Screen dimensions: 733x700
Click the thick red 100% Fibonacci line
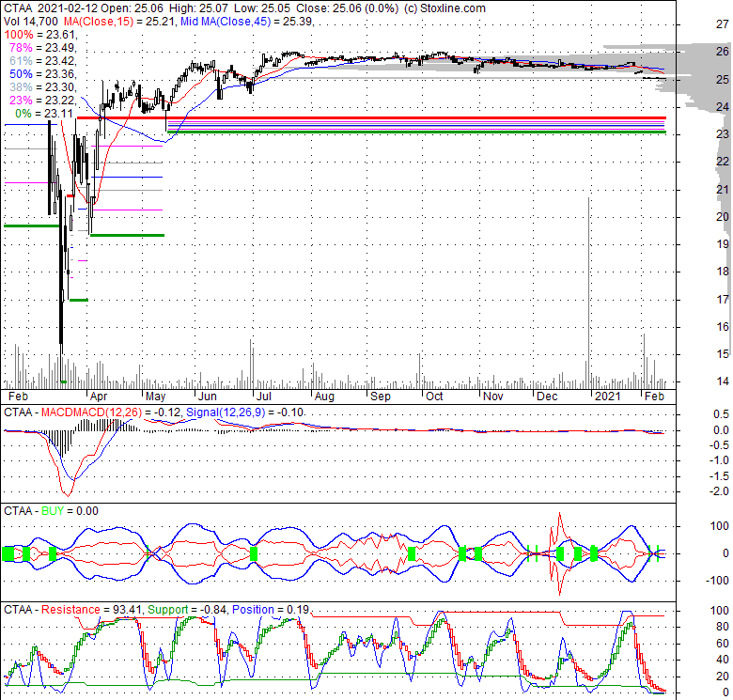371,118
